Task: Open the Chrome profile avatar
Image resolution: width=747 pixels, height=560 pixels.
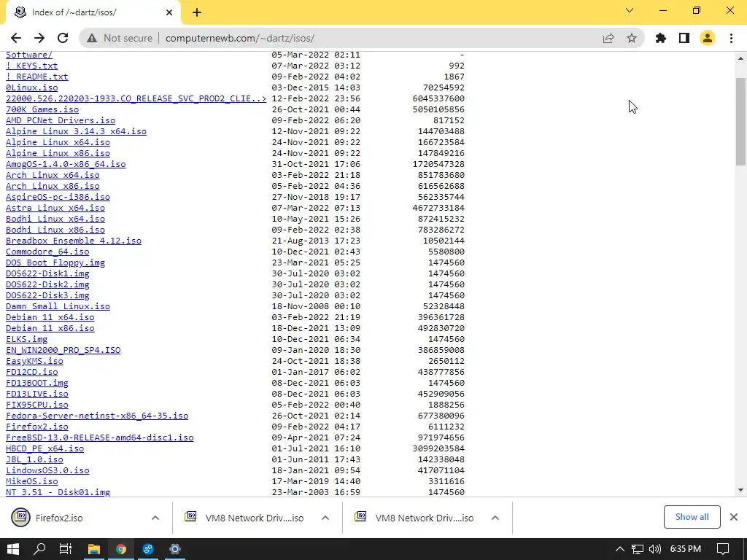Action: coord(708,38)
